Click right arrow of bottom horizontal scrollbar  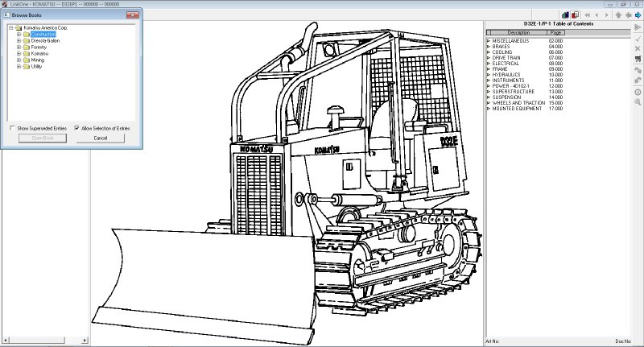(85, 341)
